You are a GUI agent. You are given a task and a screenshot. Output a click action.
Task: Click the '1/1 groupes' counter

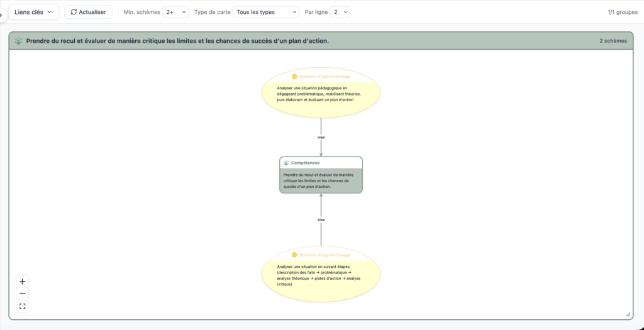click(623, 13)
